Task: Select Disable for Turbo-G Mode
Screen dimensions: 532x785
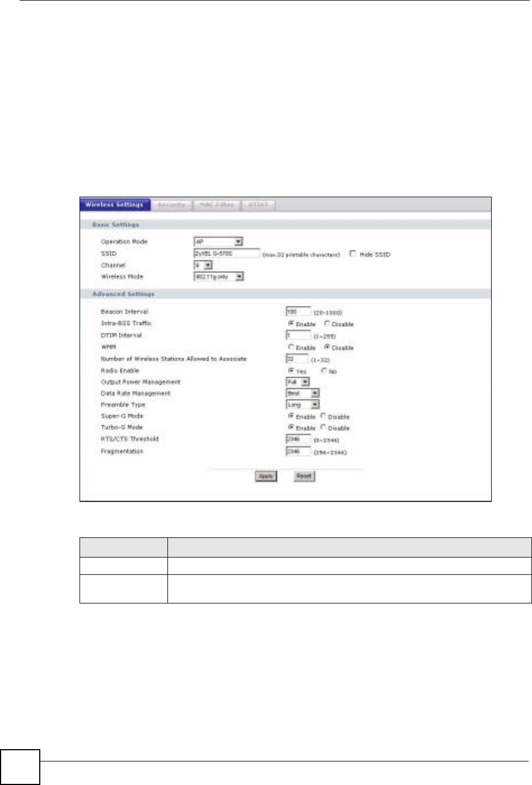Action: point(323,427)
